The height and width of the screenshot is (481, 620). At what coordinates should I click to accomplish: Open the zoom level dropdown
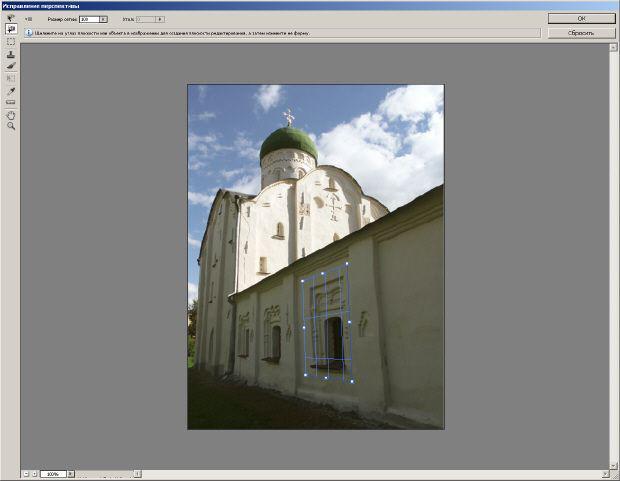71,473
